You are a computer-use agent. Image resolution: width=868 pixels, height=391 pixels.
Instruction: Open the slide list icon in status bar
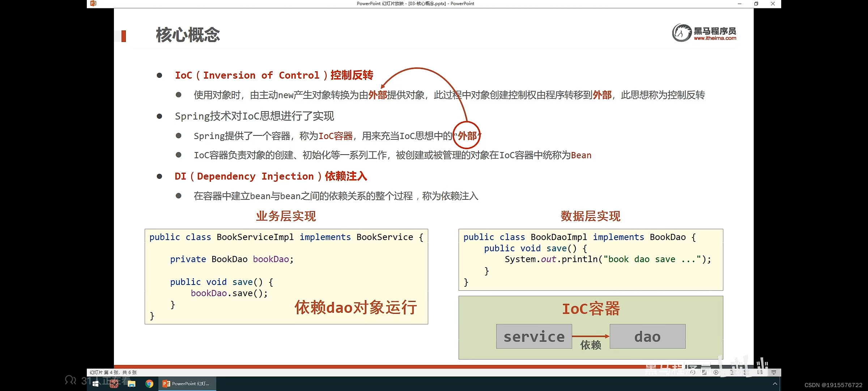(x=704, y=372)
